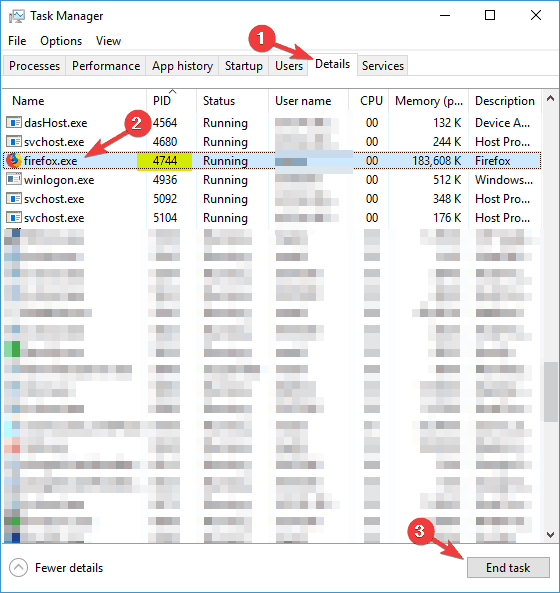Image resolution: width=560 pixels, height=593 pixels.
Task: Click svchost.exe name with PID 4680
Action: [54, 142]
